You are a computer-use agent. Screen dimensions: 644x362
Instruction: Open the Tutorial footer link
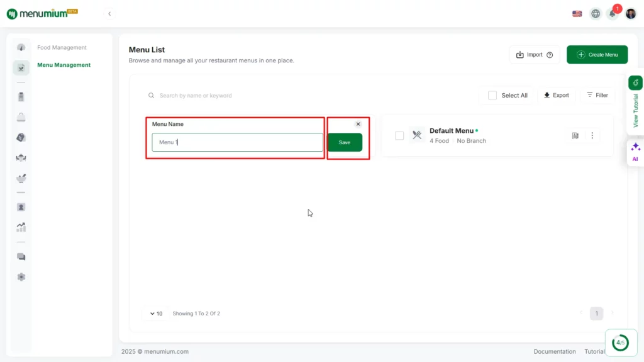(x=594, y=351)
